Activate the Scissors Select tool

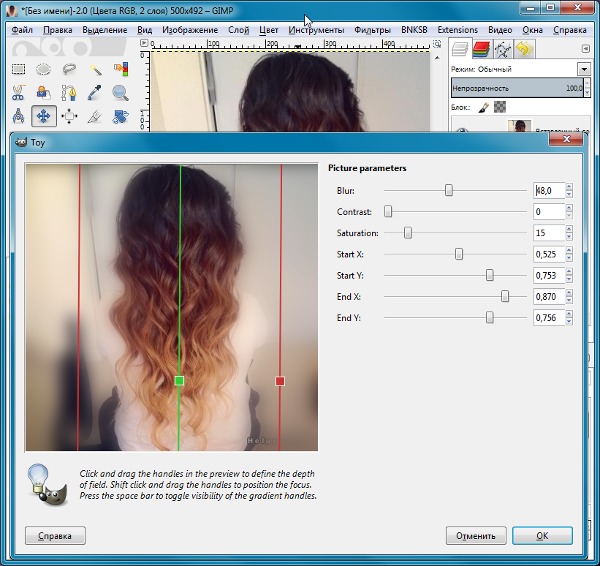coord(18,93)
